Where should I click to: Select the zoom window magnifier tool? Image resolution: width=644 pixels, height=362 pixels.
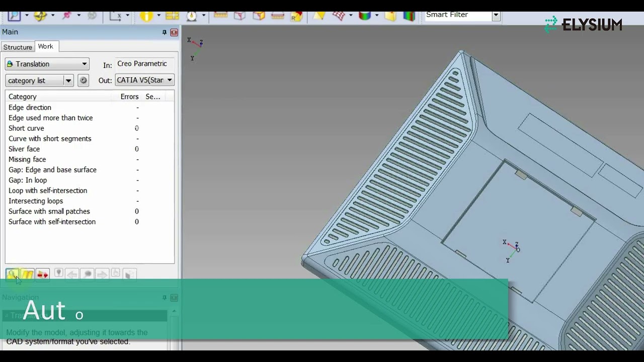click(14, 16)
